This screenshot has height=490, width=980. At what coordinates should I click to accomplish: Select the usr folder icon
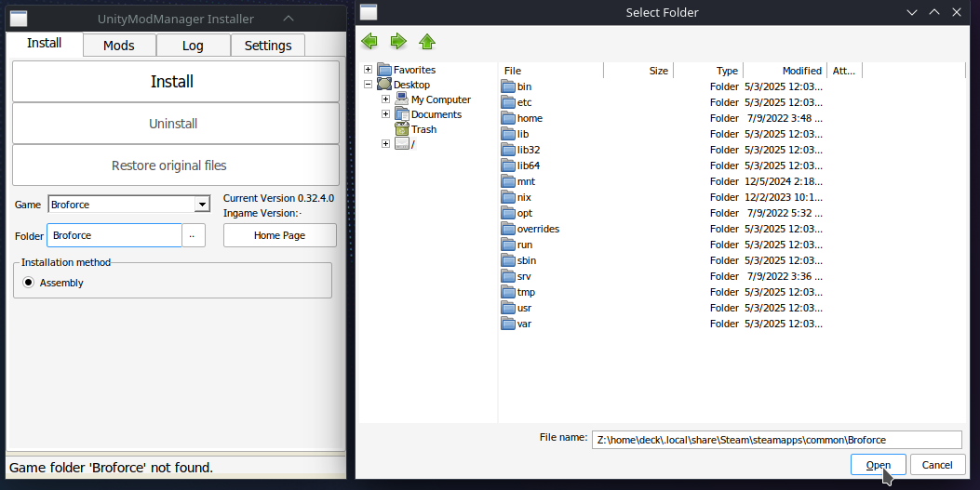point(508,308)
